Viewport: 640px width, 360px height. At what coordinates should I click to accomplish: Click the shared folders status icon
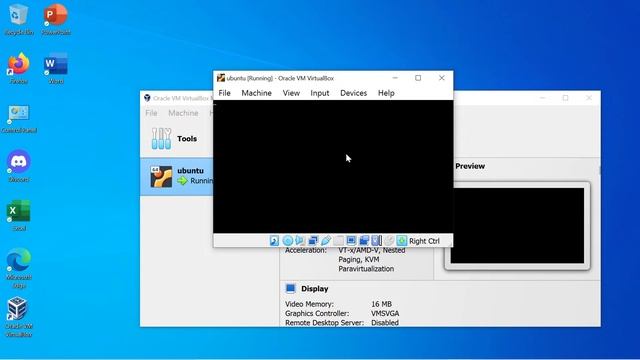click(338, 241)
